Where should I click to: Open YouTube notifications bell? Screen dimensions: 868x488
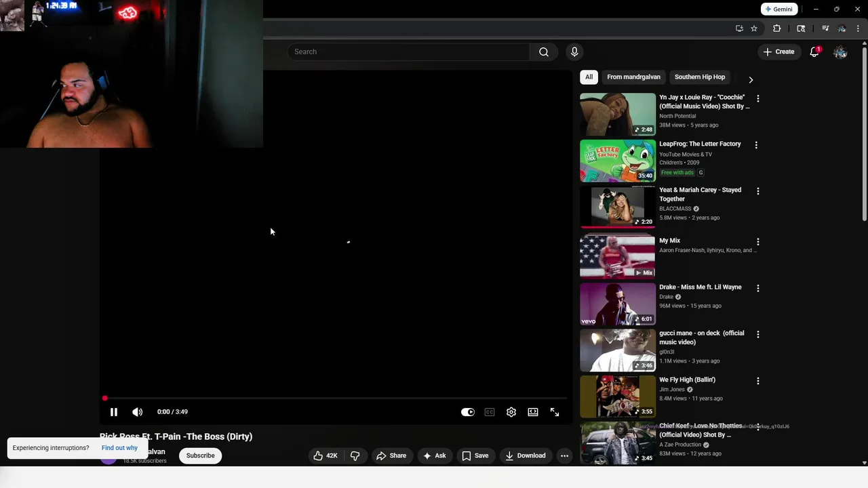(815, 52)
